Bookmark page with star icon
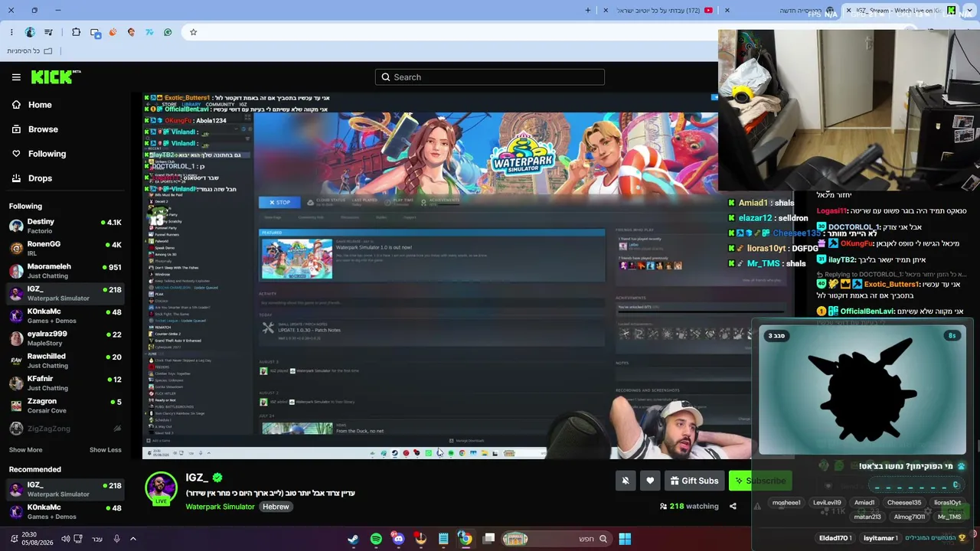Screen dimensions: 980x551 pos(193,32)
